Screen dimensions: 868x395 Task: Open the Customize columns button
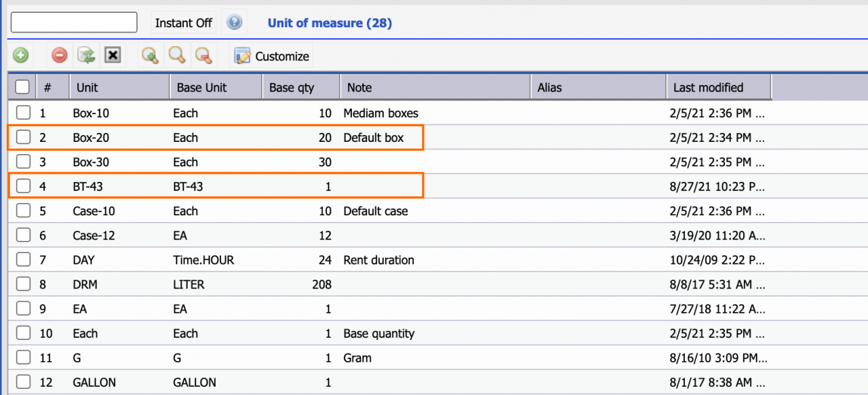click(x=272, y=56)
